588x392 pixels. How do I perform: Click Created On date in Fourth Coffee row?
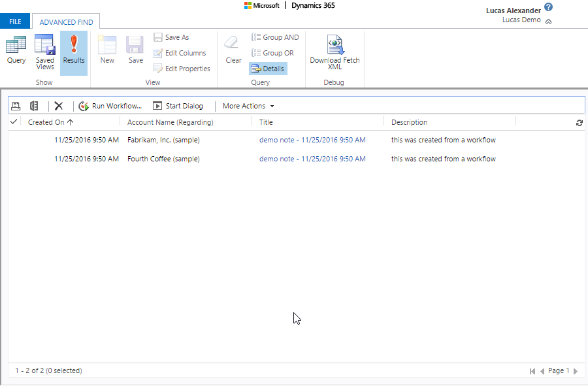tap(86, 159)
